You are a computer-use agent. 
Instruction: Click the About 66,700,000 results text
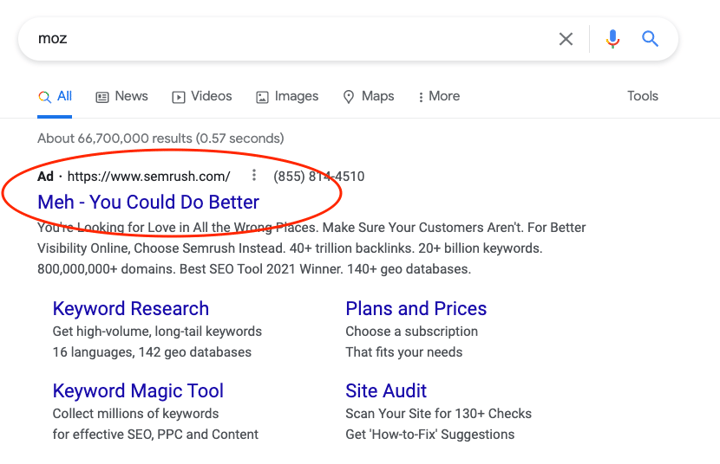coord(161,138)
